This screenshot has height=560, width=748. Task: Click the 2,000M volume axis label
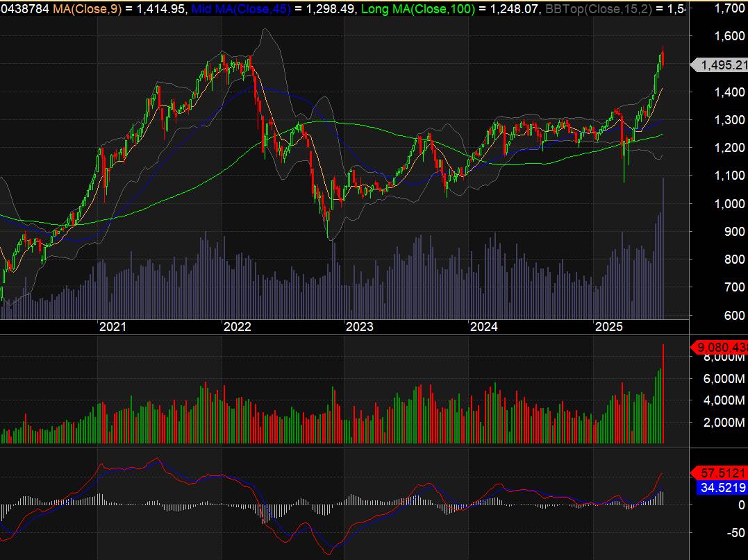click(724, 423)
